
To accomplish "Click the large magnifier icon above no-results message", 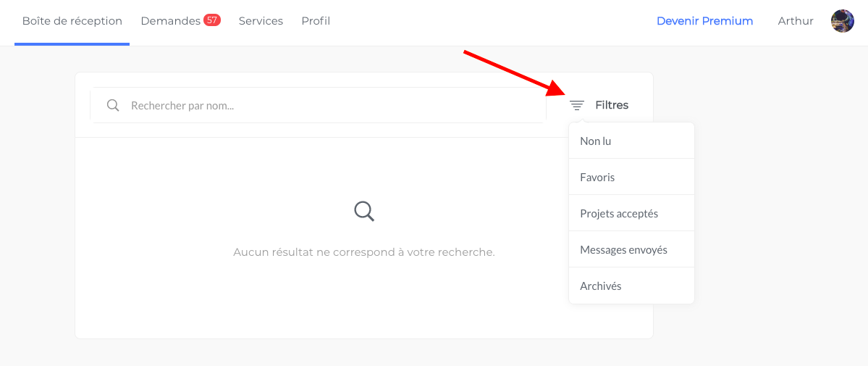I will tap(364, 212).
